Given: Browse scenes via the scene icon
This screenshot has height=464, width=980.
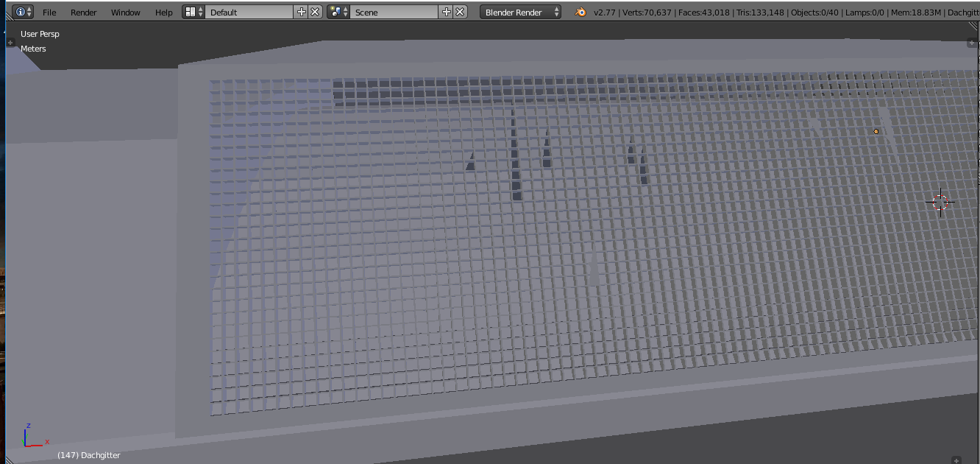Looking at the screenshot, I should (338, 12).
